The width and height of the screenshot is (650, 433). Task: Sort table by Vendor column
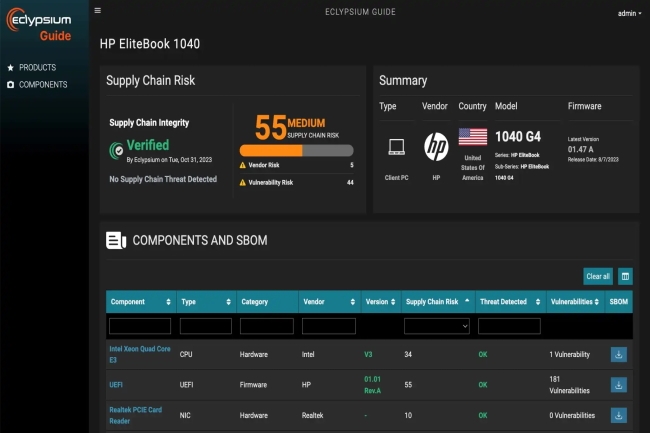tap(329, 302)
